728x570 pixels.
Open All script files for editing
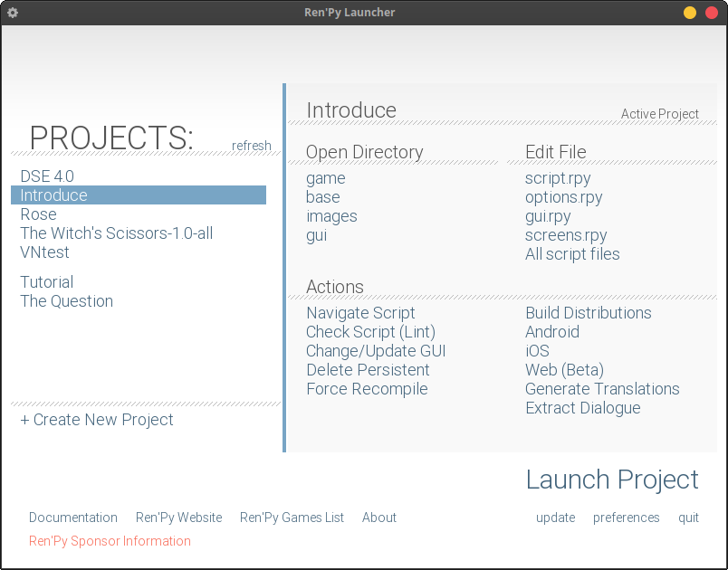(572, 254)
